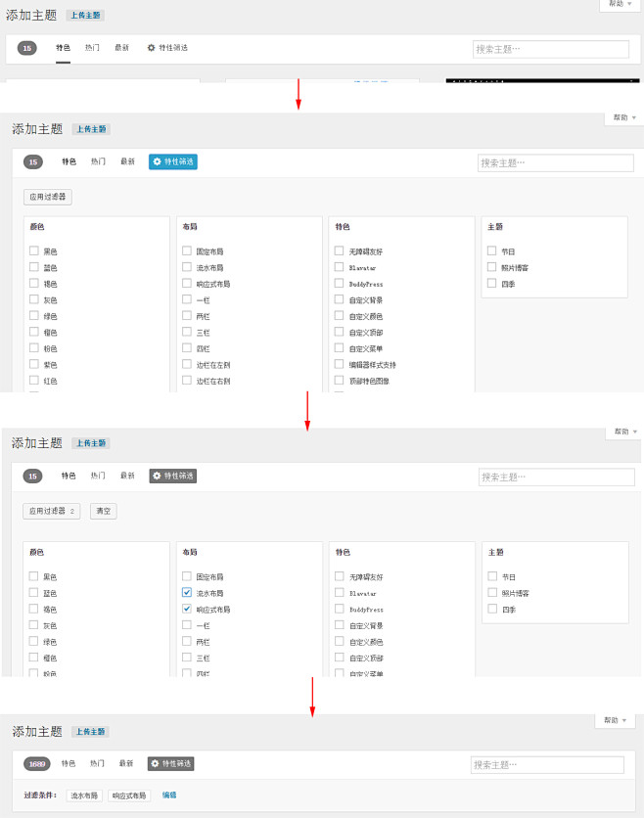This screenshot has height=818, width=644.
Task: Click search field in the panel with 清空 button
Action: [556, 477]
